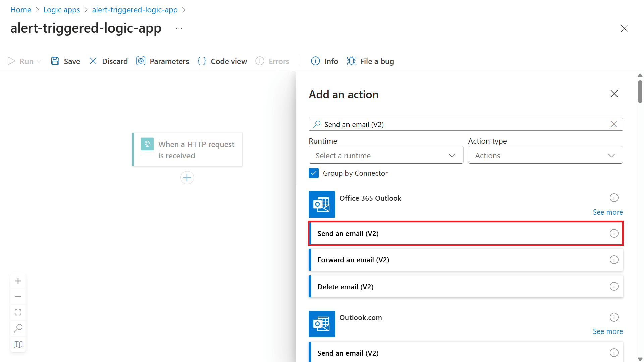Clear the action search box text

point(614,124)
